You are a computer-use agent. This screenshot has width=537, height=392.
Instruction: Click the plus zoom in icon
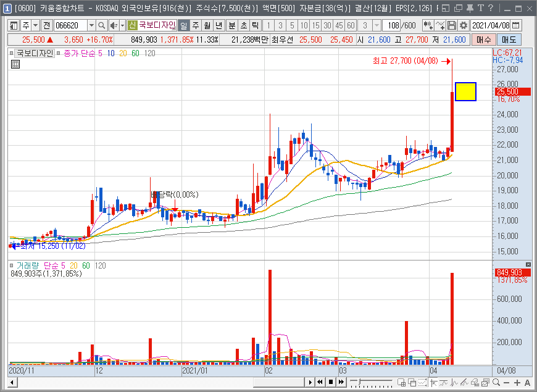[517, 382]
